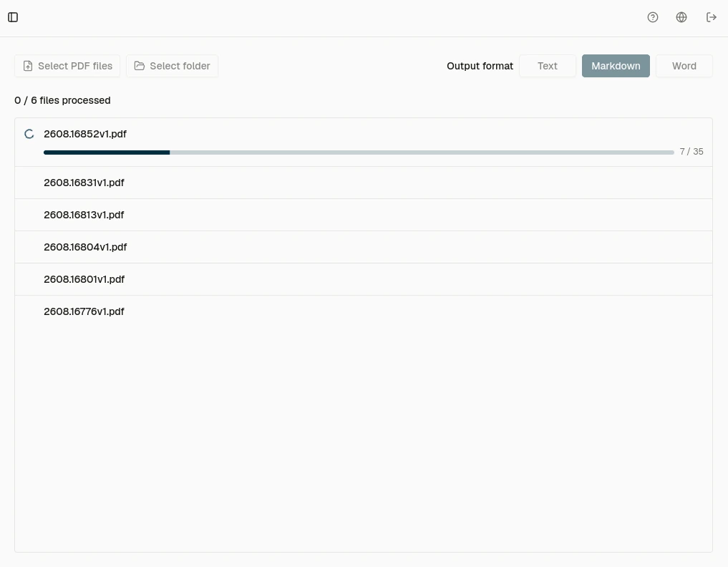This screenshot has height=567, width=728.
Task: Choose Text output format
Action: pos(548,66)
